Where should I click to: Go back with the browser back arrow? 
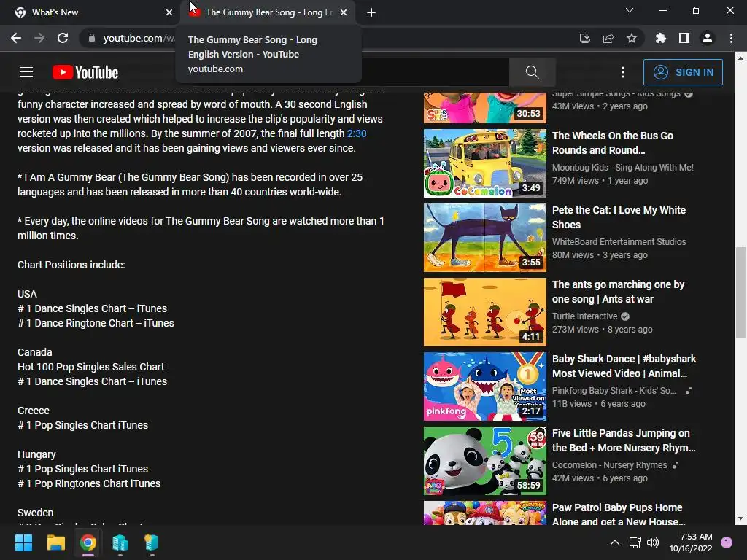click(x=16, y=38)
